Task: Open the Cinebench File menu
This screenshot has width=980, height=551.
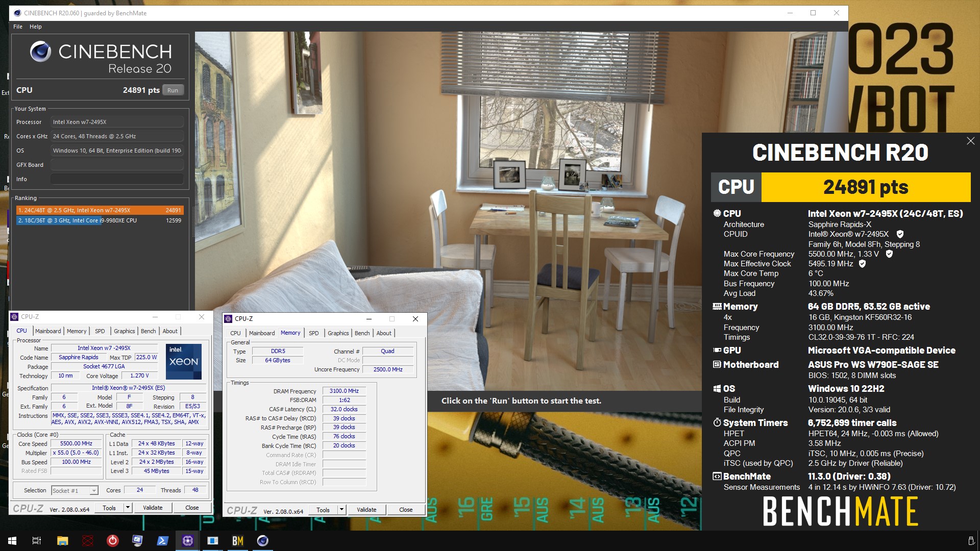Action: pyautogui.click(x=18, y=27)
